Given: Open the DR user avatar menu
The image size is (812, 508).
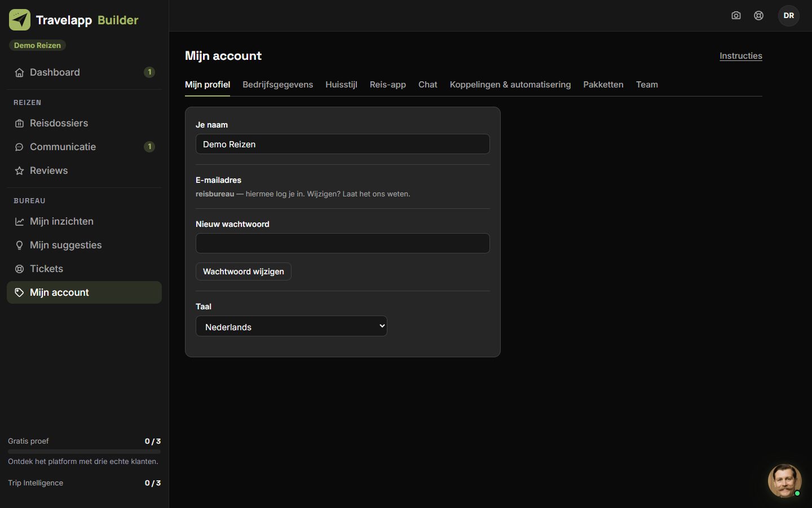Looking at the screenshot, I should [x=789, y=15].
